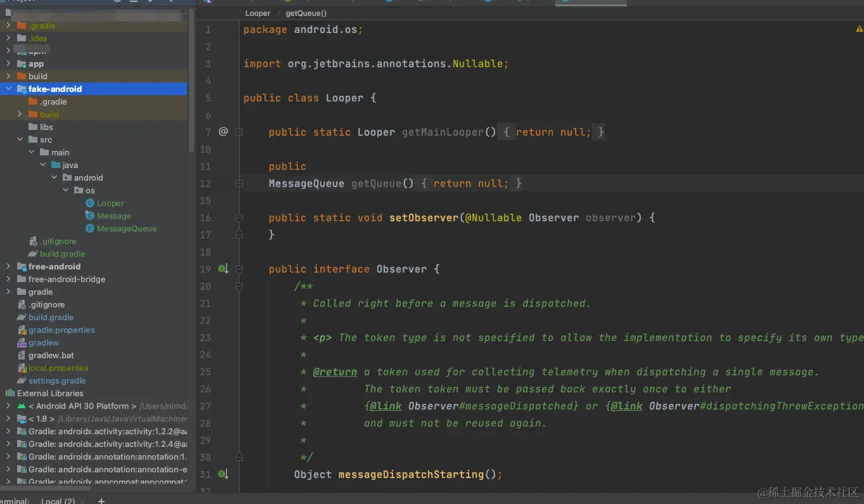The width and height of the screenshot is (864, 504).
Task: Toggle folding of setObserver method on line 16
Action: [x=240, y=217]
